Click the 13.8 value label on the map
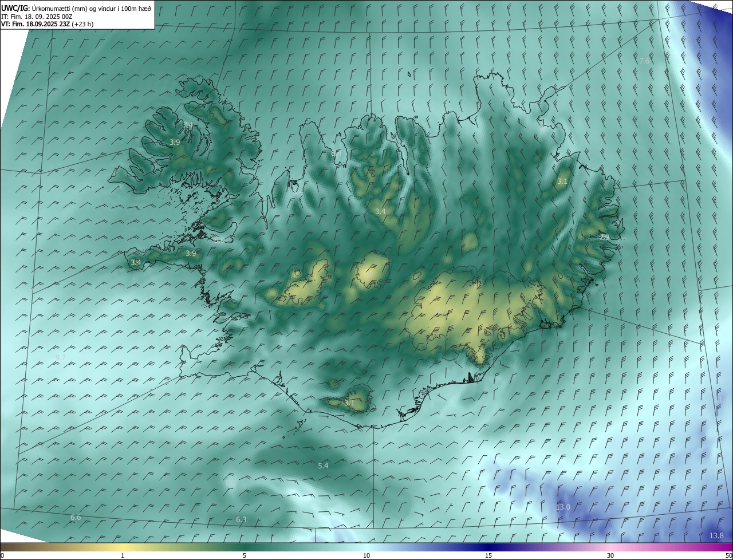This screenshot has height=560, width=733. 716,535
